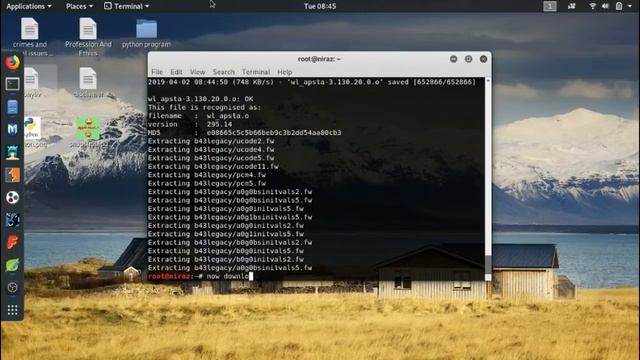Image resolution: width=640 pixels, height=360 pixels.
Task: Open 'Profession And Ethics' desktop file
Action: point(88,37)
